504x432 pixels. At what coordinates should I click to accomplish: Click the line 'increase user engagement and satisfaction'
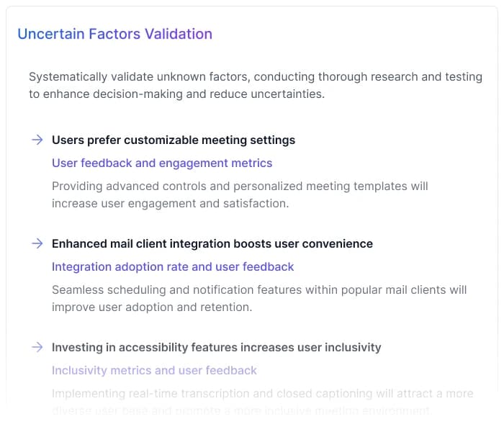tap(170, 203)
